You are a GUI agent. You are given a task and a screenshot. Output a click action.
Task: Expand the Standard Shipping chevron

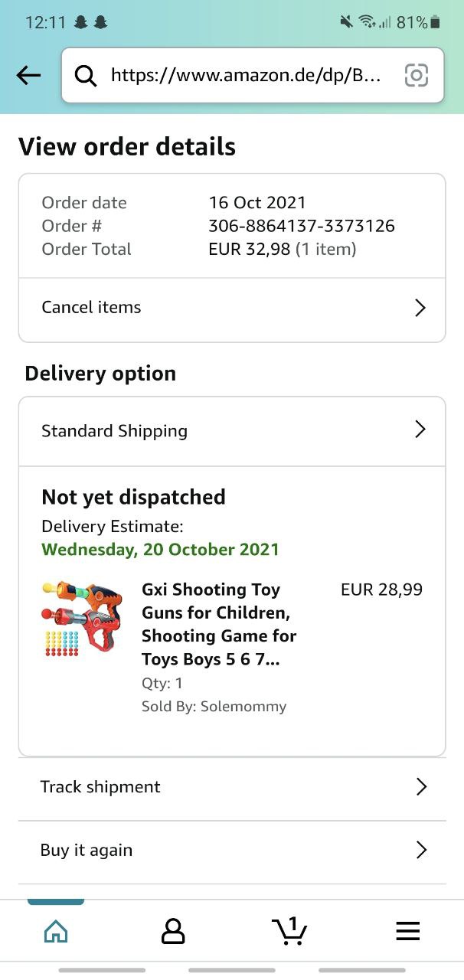pyautogui.click(x=420, y=430)
